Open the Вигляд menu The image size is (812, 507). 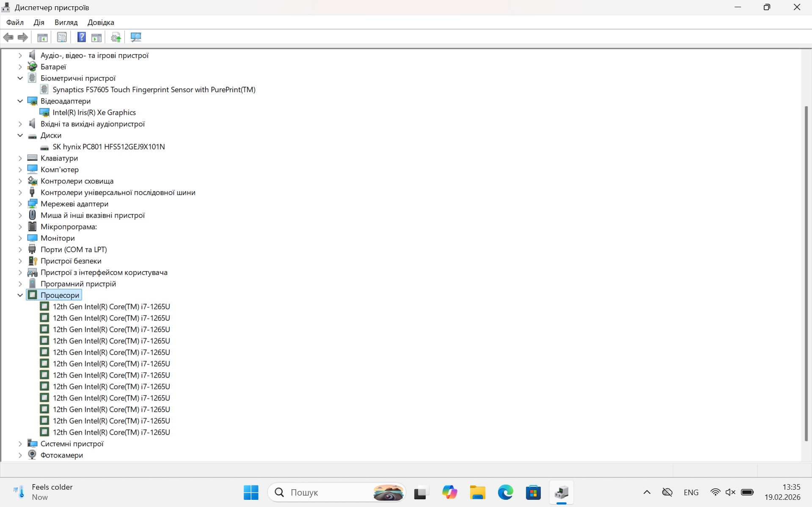pos(66,22)
